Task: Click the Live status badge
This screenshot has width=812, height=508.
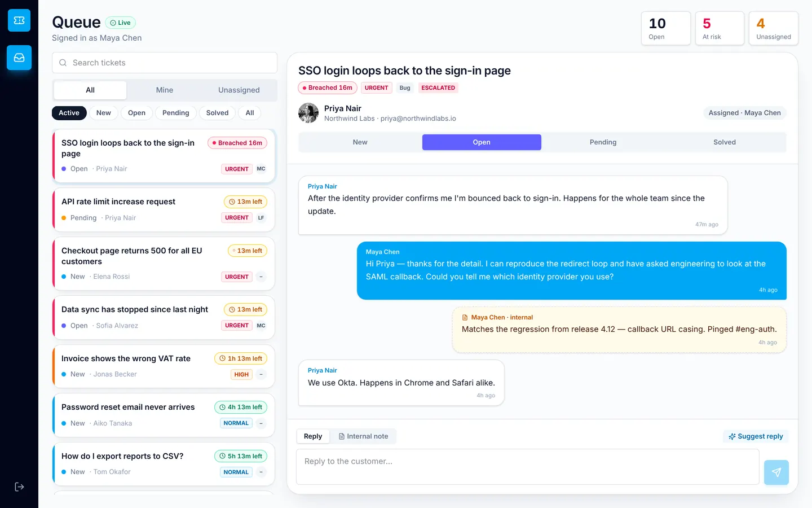Action: pyautogui.click(x=121, y=23)
